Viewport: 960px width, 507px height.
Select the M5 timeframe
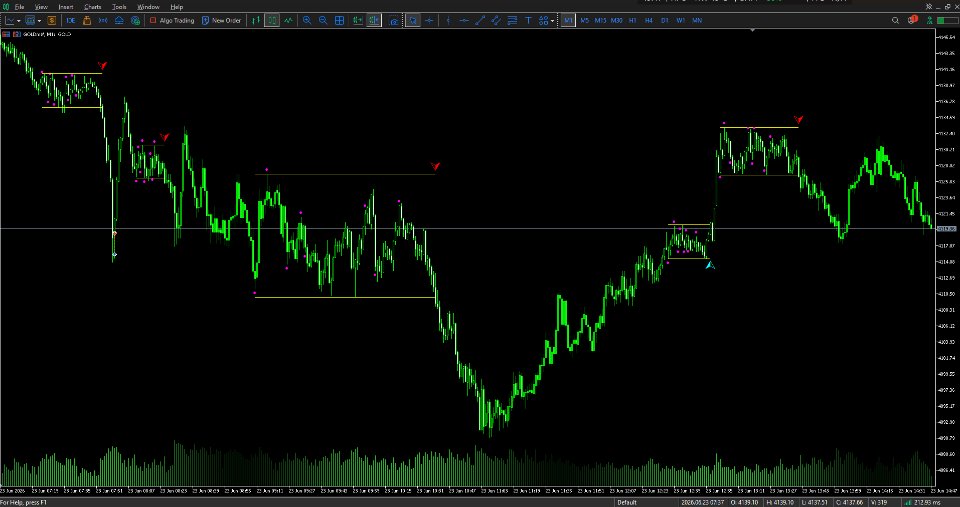[585, 20]
